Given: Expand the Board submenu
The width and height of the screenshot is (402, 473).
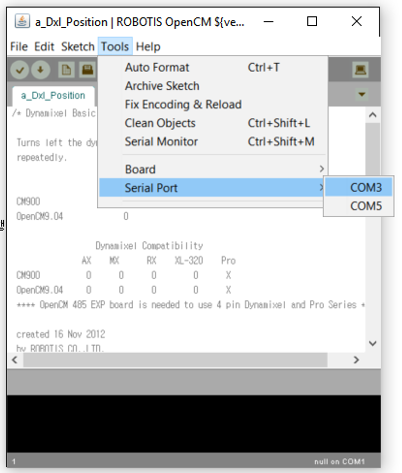Looking at the screenshot, I should coord(212,169).
